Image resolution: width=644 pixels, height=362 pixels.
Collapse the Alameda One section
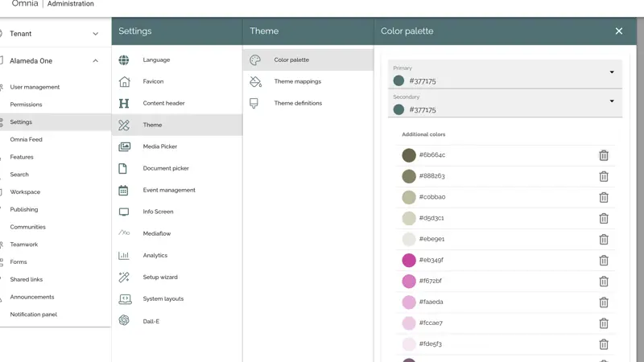click(95, 61)
